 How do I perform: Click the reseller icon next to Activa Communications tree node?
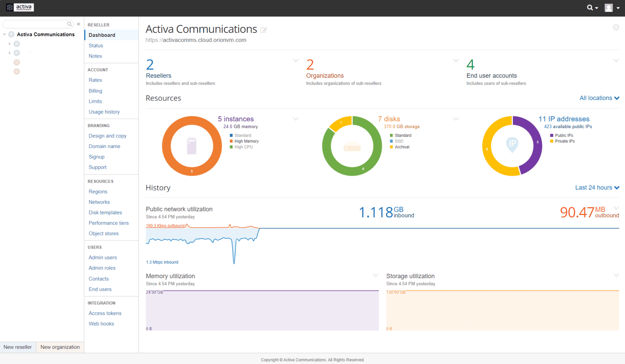(11, 34)
